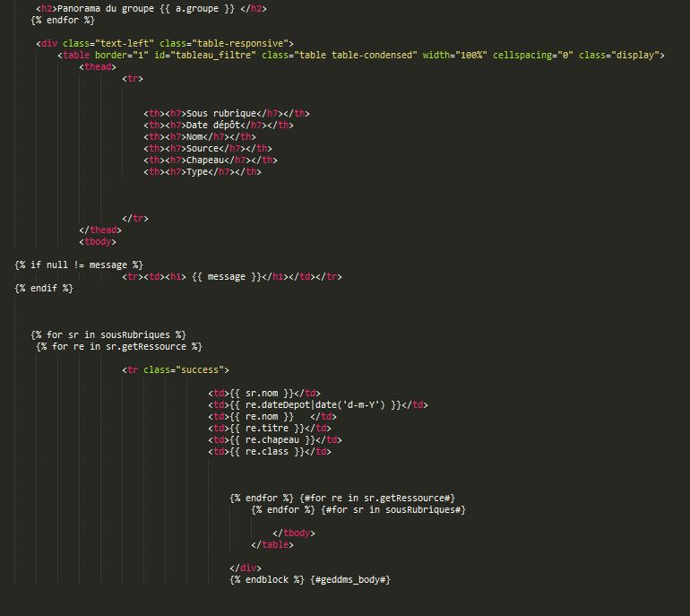
Task: Click the closing </tr> in thead
Action: pos(135,219)
